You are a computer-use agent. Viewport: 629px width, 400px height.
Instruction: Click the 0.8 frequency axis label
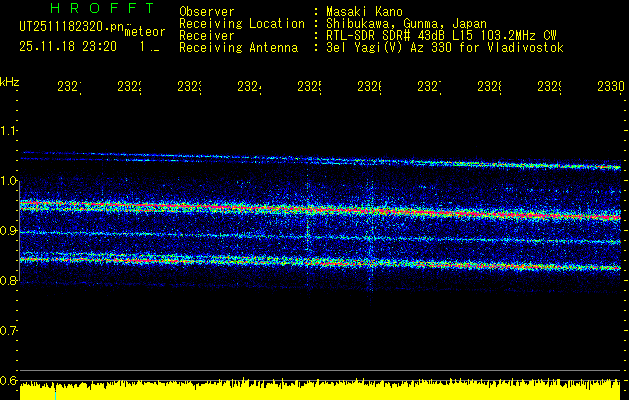(8, 280)
